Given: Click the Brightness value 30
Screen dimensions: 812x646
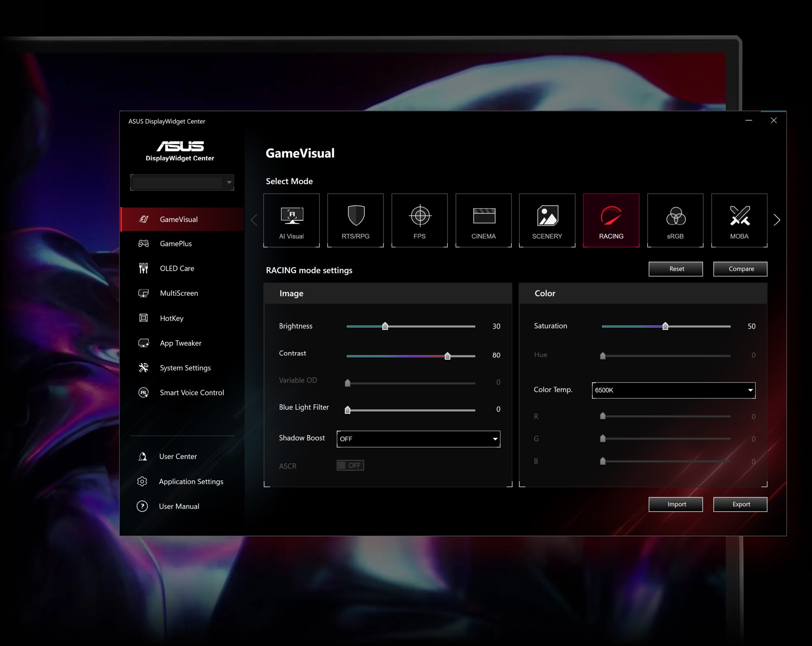Looking at the screenshot, I should pyautogui.click(x=496, y=326).
